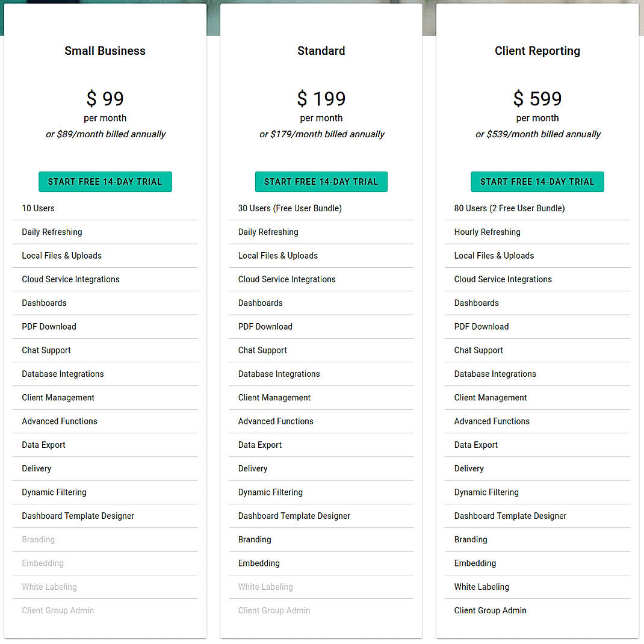Screen dimensions: 644x644
Task: Start free trial for Client Reporting plan
Action: click(x=537, y=182)
